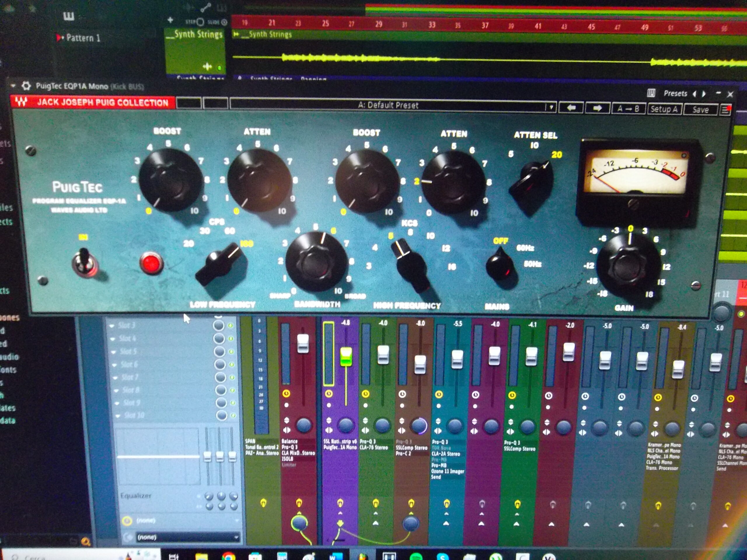Select next preset arrow next to Presets
The image size is (747, 560).
tap(704, 94)
